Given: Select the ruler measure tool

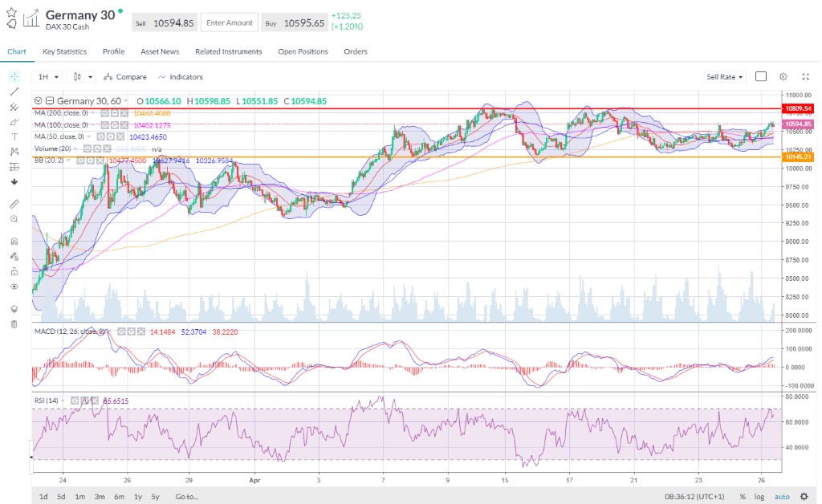Looking at the screenshot, I should pos(14,204).
